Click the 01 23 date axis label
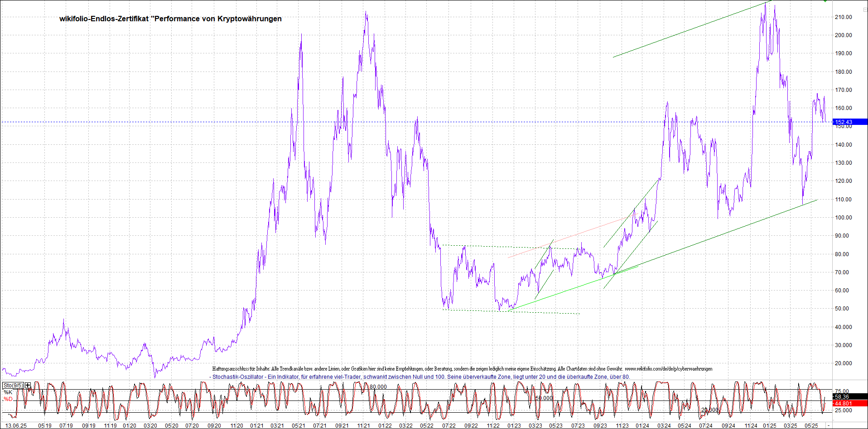Screen dimensions: 868x429 (514, 426)
